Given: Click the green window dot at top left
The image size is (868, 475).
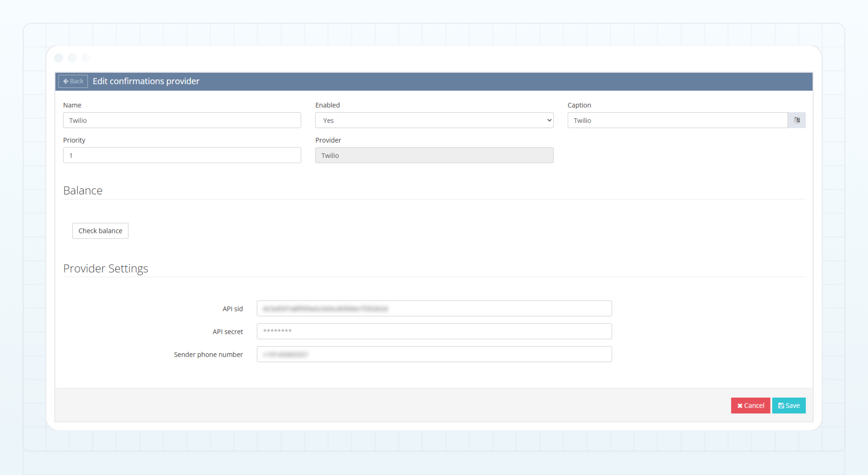Looking at the screenshot, I should 86,58.
